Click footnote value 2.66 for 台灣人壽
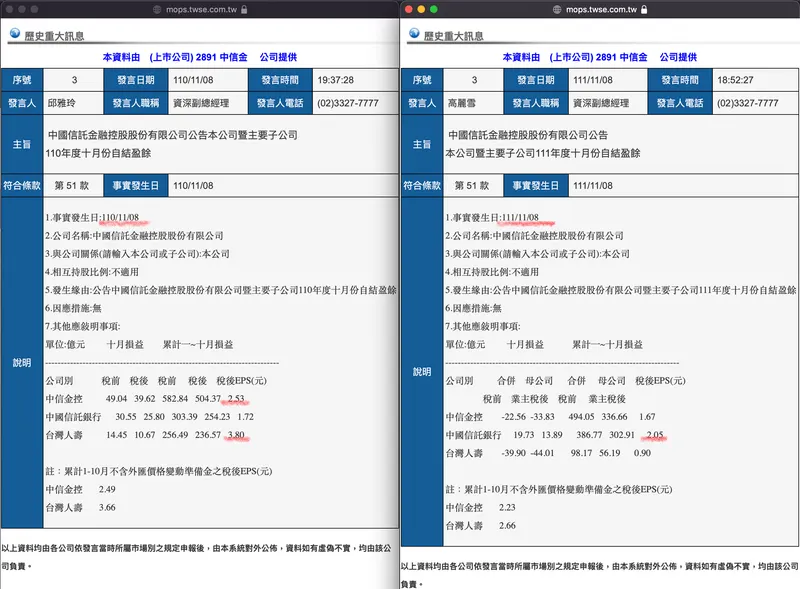The image size is (800, 589). tap(507, 526)
